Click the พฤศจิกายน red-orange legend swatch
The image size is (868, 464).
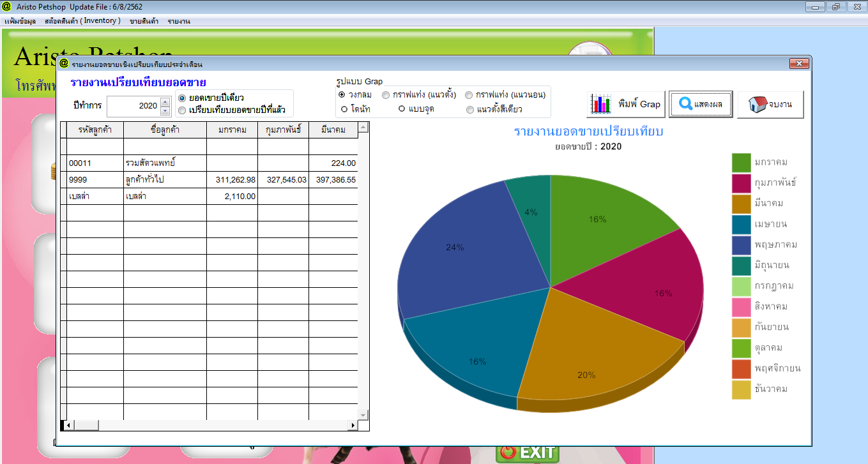point(742,369)
